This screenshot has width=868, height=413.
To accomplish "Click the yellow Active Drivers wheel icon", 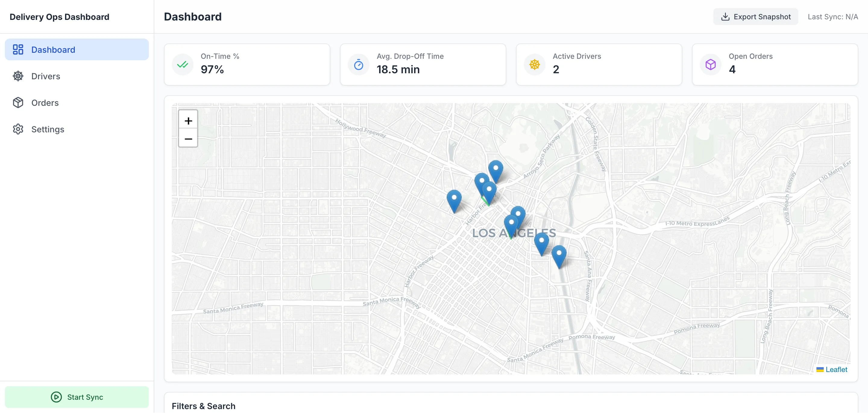I will [534, 65].
